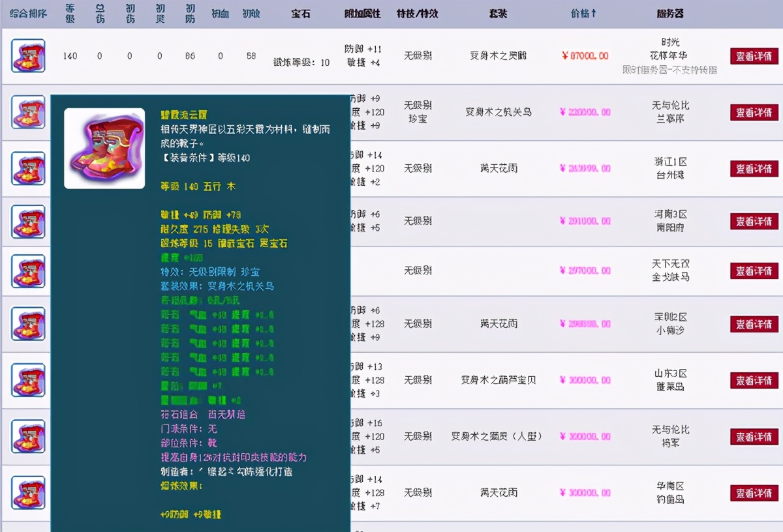The width and height of the screenshot is (783, 532).
Task: Click the item icon for the 台州城 listing
Action: (27, 168)
